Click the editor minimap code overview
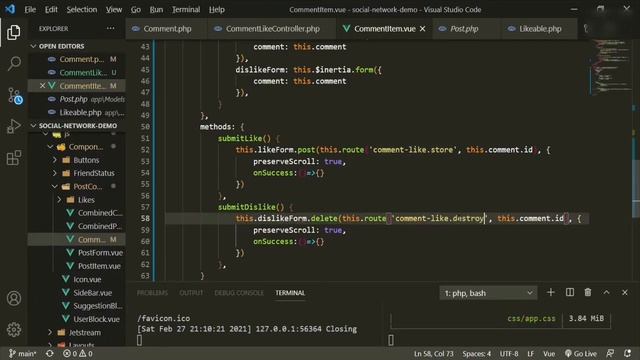The image size is (640, 360). pyautogui.click(x=611, y=67)
